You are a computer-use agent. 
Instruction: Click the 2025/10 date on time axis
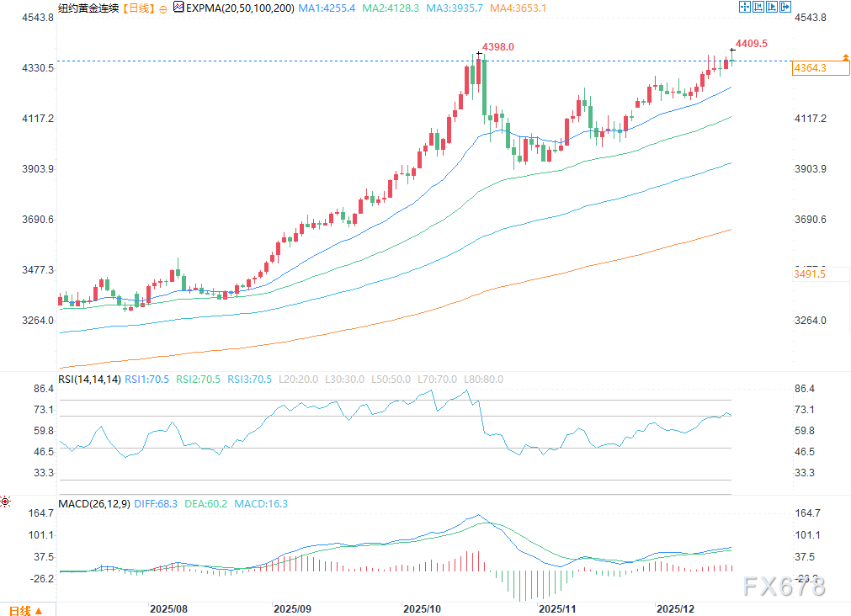pyautogui.click(x=423, y=608)
